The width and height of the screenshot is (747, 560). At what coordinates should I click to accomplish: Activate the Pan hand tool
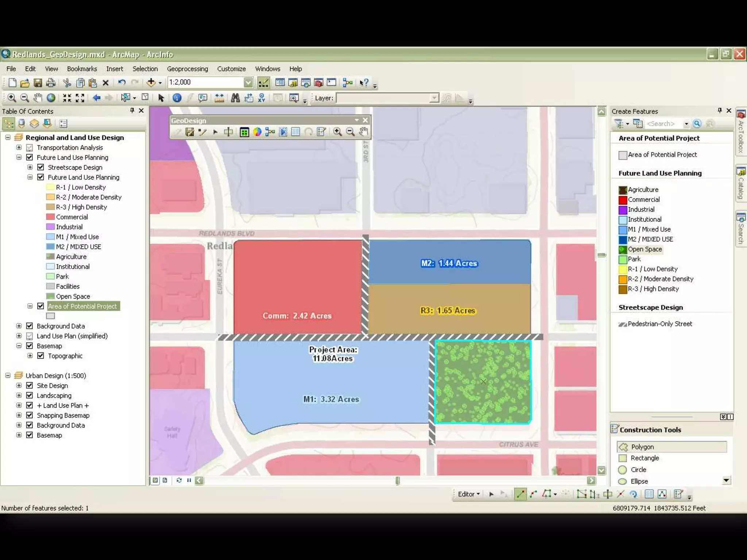coord(38,98)
